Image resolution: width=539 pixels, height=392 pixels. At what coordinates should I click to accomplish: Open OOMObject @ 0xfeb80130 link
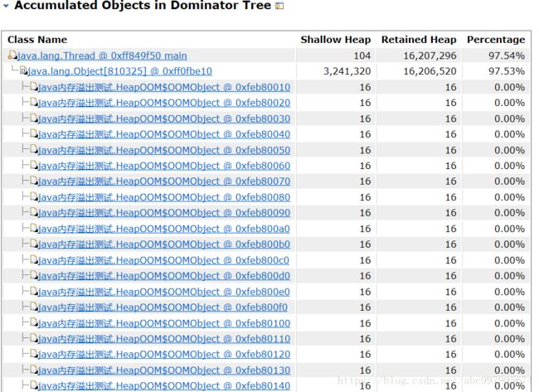pyautogui.click(x=164, y=370)
